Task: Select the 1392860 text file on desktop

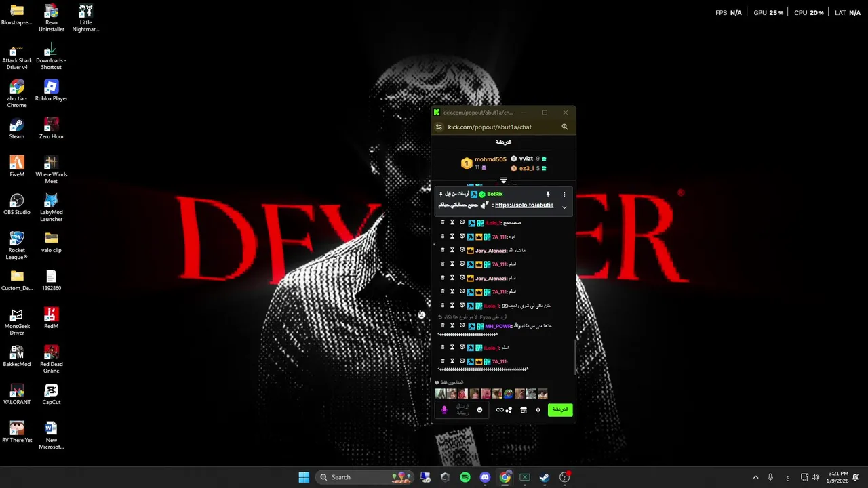Action: [51, 280]
